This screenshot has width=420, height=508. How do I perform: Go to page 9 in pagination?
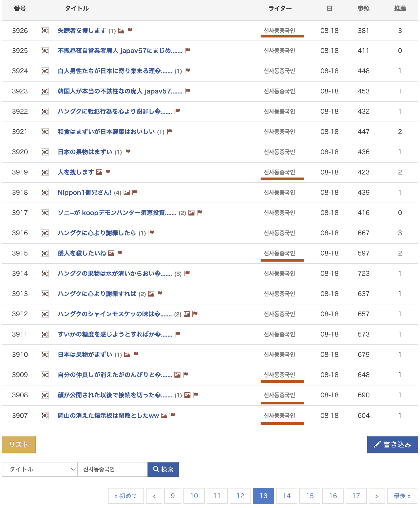pos(173,496)
